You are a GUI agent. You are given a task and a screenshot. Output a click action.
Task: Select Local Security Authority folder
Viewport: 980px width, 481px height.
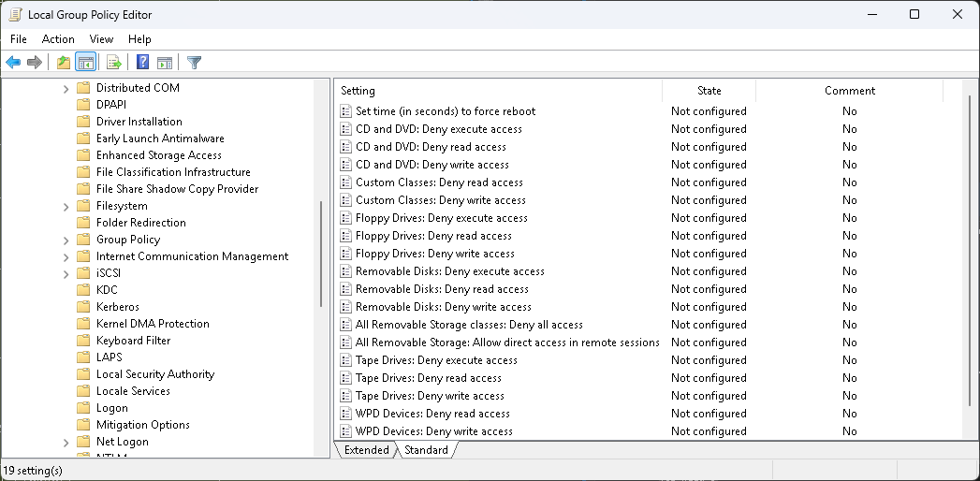pos(155,375)
